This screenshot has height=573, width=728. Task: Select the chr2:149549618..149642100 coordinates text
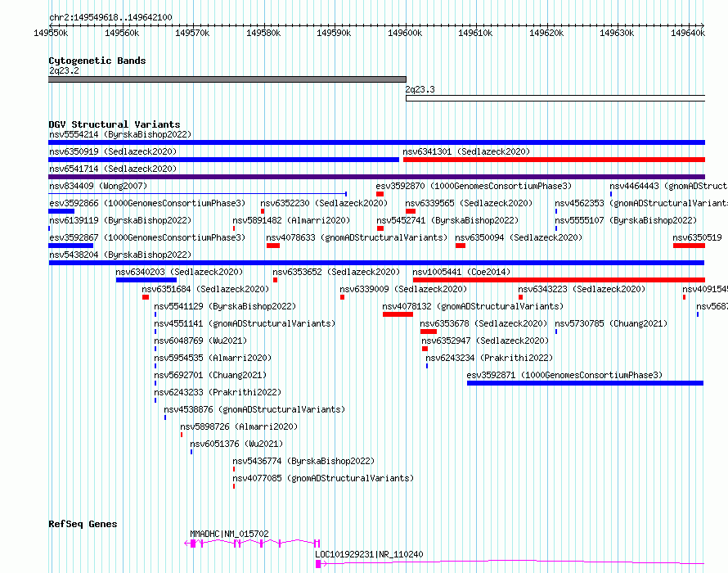pos(110,18)
